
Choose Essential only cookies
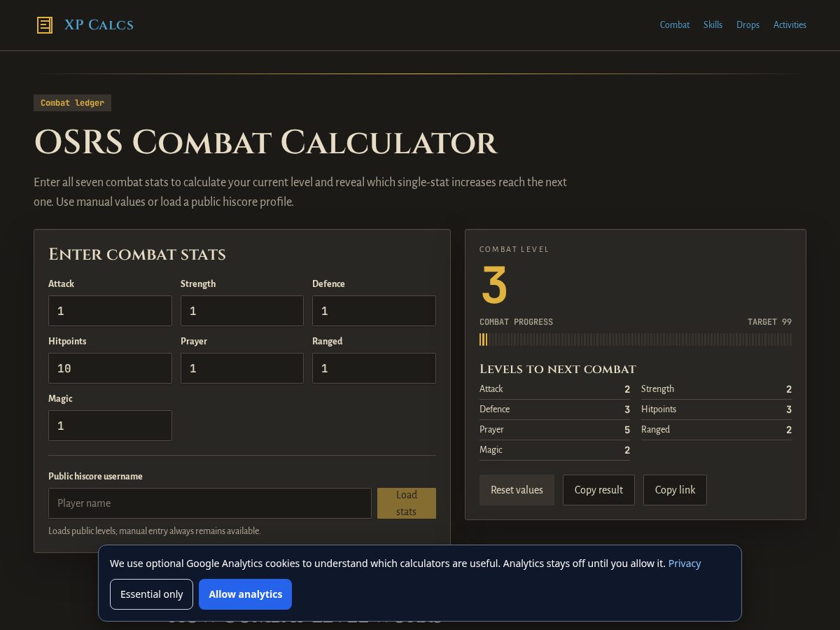[151, 594]
